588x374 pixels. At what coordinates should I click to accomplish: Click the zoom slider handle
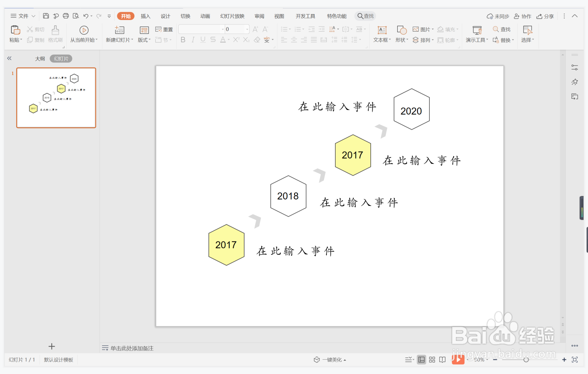526,360
